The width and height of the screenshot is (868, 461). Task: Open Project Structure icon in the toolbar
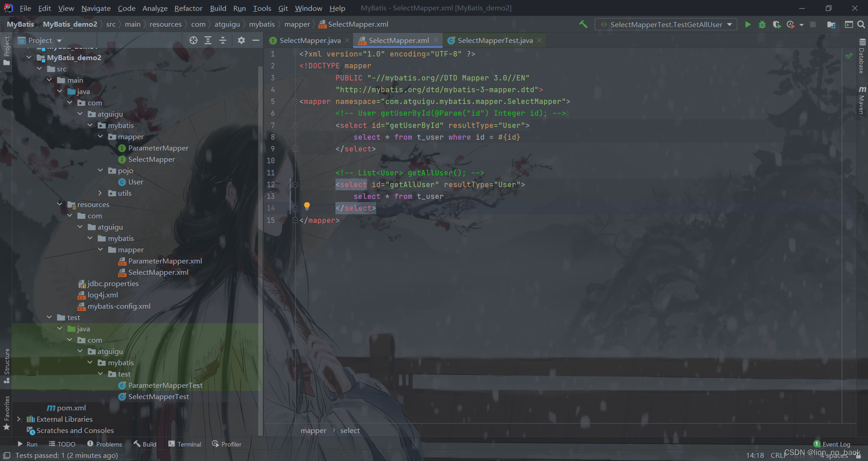click(x=831, y=24)
